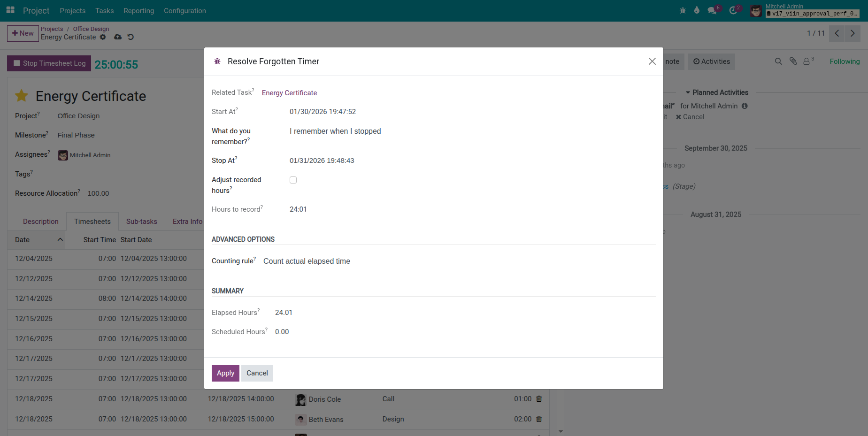Enable Adjust recorded hours checkbox
This screenshot has width=868, height=436.
[x=293, y=180]
